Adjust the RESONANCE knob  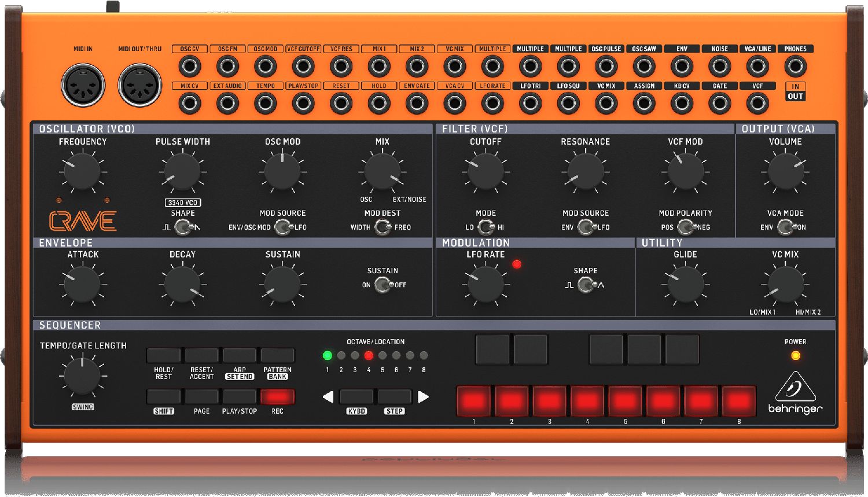[x=586, y=172]
